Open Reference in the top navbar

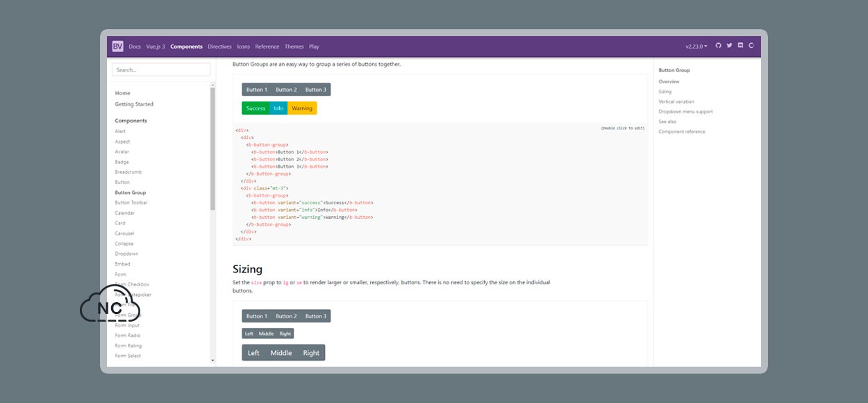267,47
